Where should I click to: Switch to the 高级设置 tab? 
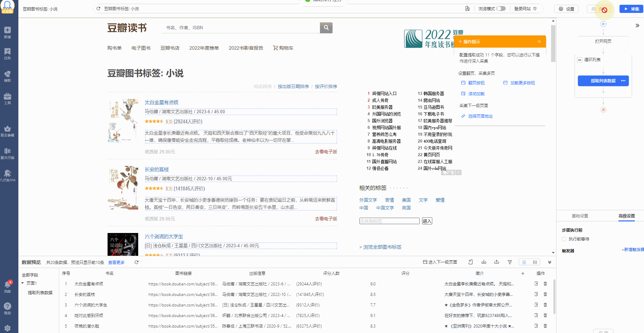pos(627,216)
